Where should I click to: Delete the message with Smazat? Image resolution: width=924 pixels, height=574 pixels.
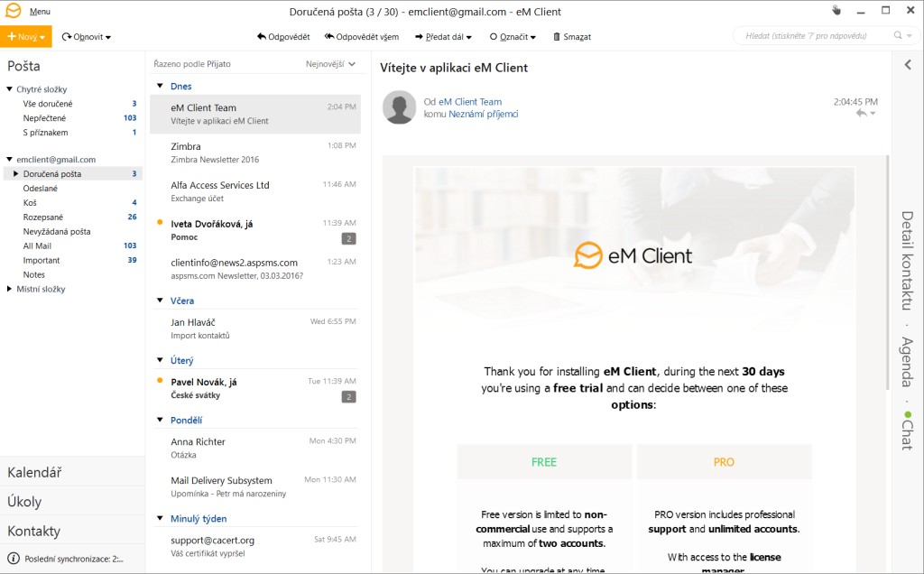(x=571, y=36)
